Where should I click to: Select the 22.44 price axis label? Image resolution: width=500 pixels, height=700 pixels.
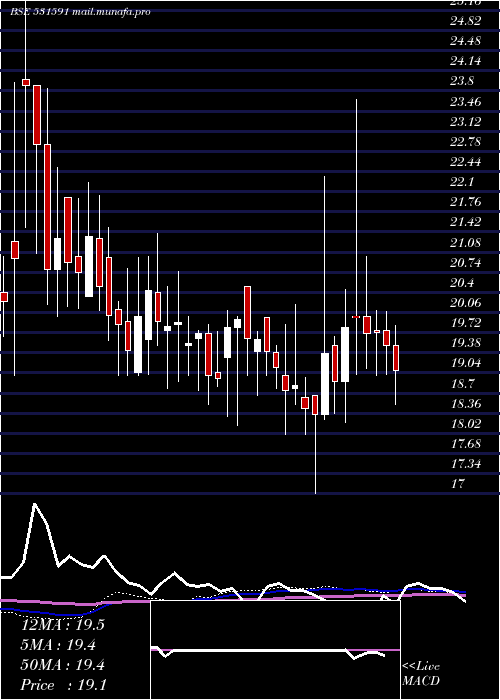pyautogui.click(x=465, y=162)
